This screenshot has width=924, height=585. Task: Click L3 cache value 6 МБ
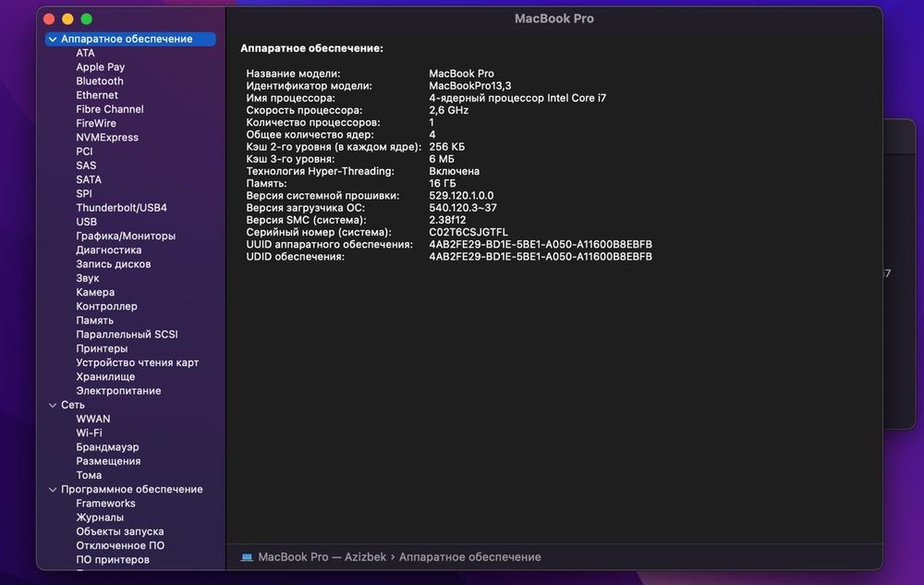coord(442,160)
